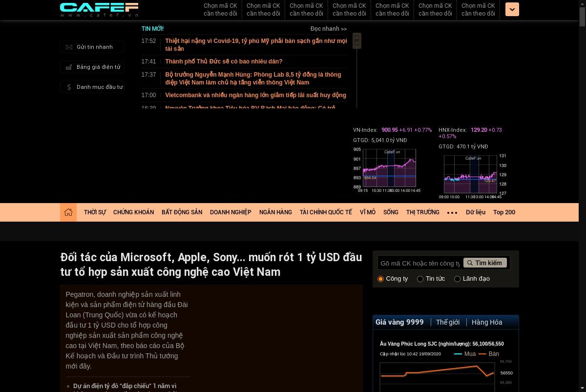Click the GTGD: 5,041.0 tỷ VNĐ text

click(380, 141)
